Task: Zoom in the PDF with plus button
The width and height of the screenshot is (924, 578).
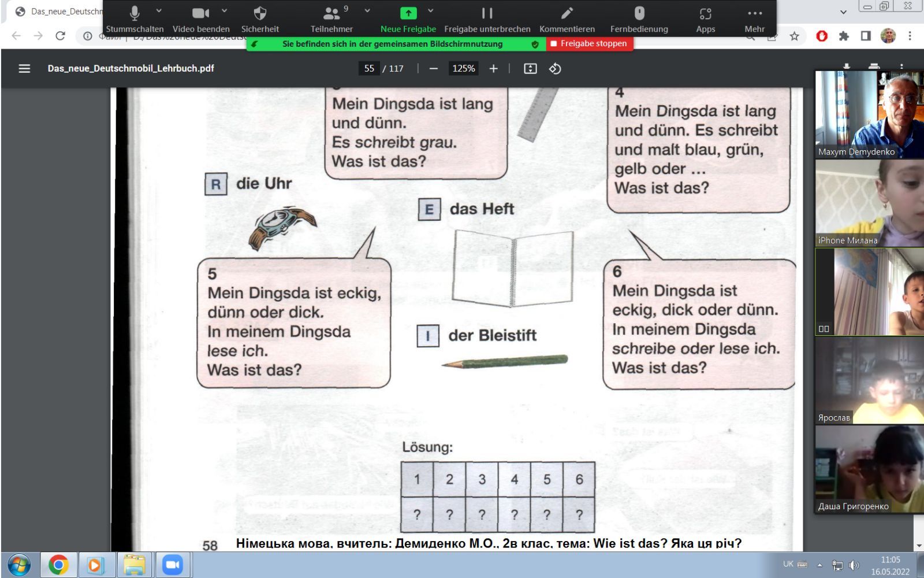Action: click(x=493, y=69)
